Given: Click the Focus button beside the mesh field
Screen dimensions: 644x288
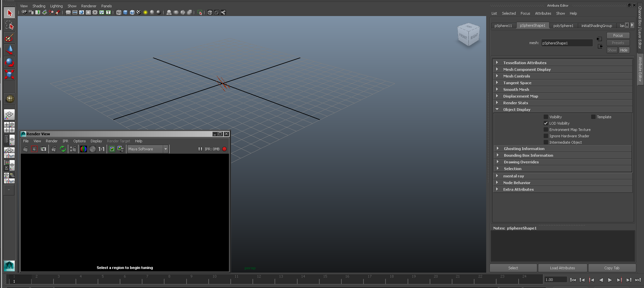Looking at the screenshot, I should [618, 35].
